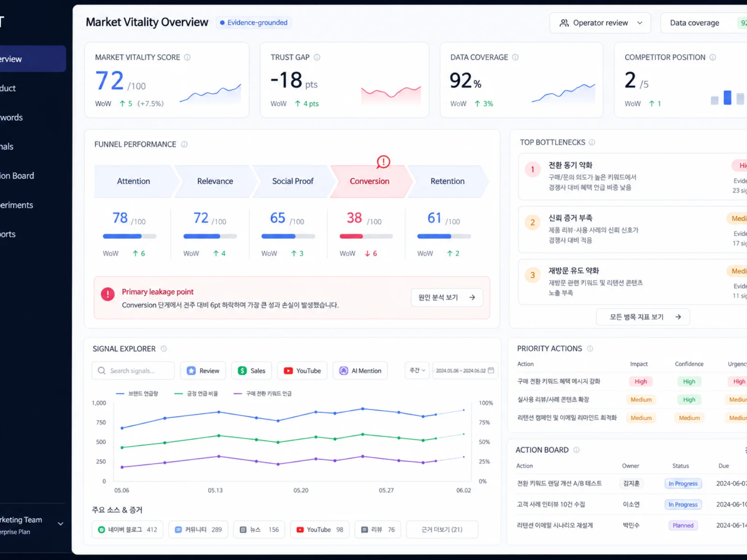Click in the Search signals field
Screen dimensions: 747x560
(x=133, y=371)
